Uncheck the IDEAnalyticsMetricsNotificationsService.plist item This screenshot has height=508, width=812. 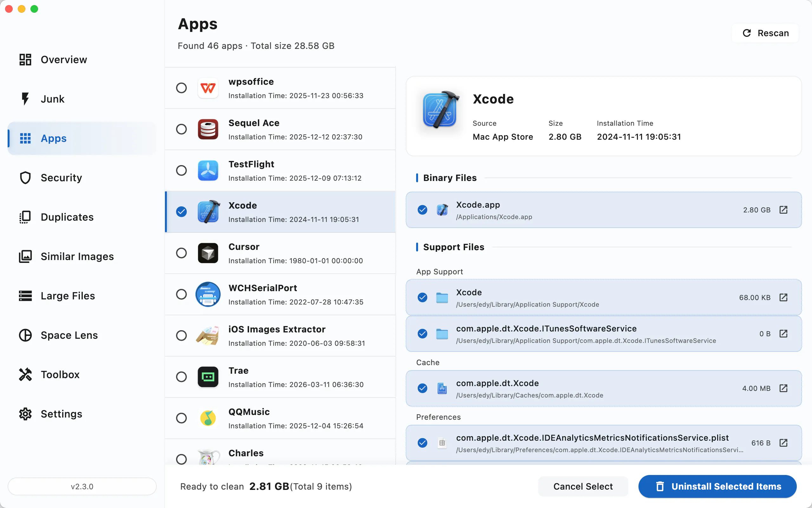422,443
